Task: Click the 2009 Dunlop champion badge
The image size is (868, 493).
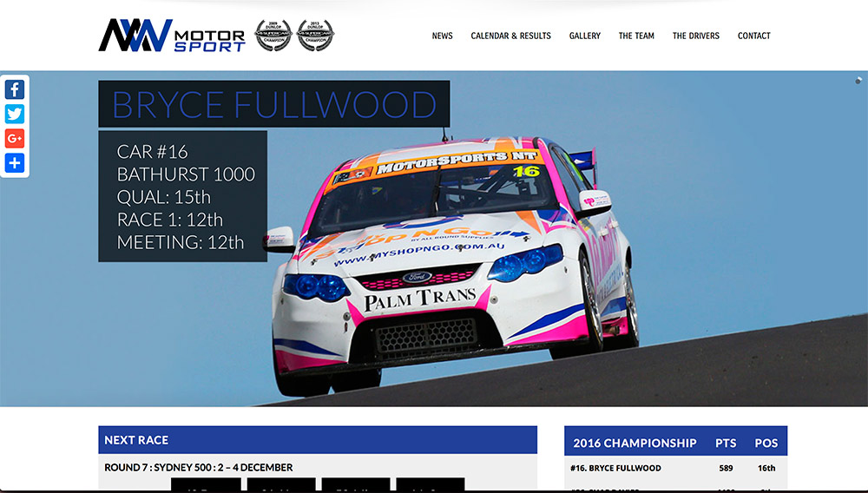Action: pyautogui.click(x=273, y=36)
